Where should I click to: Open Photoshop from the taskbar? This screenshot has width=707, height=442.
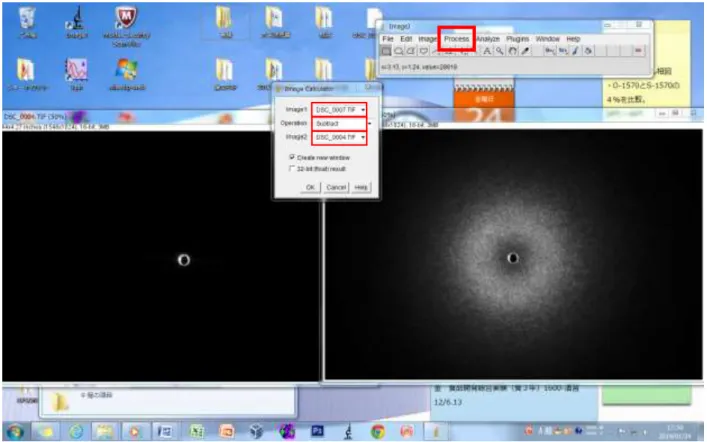click(x=317, y=433)
